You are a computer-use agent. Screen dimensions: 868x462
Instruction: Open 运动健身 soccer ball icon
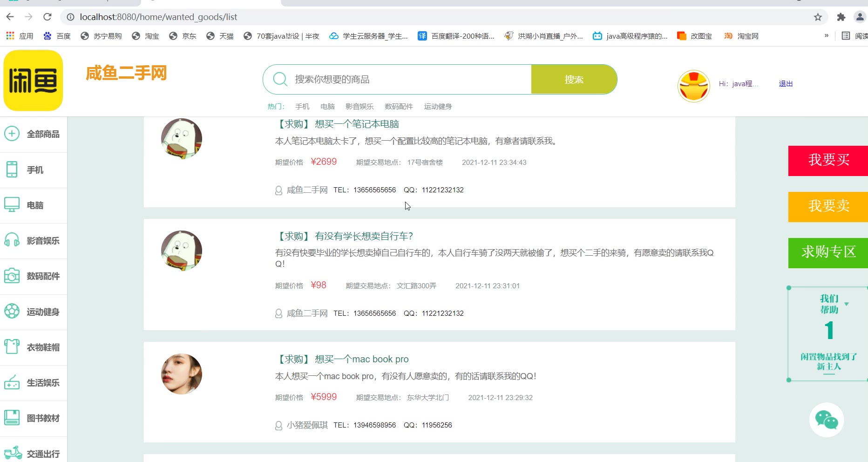tap(12, 312)
